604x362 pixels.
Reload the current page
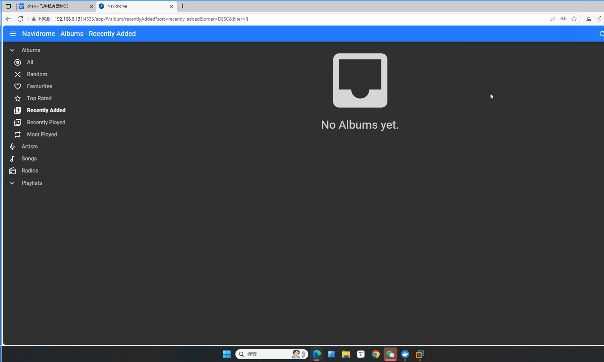point(20,19)
